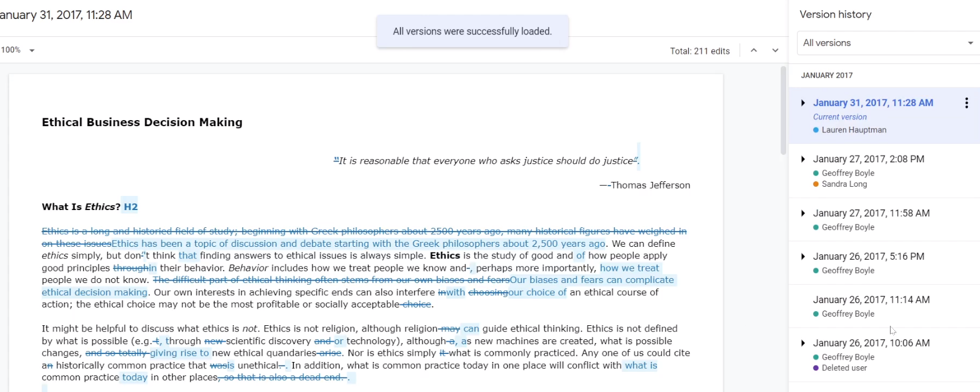
Task: Expand the January 27, 2017, 11:58 AM version
Action: 803,214
